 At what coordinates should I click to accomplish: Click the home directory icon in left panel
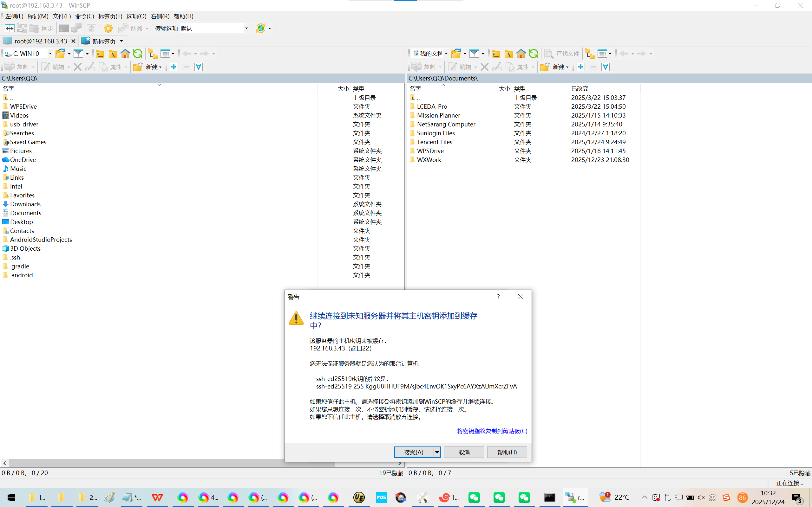[x=125, y=54]
